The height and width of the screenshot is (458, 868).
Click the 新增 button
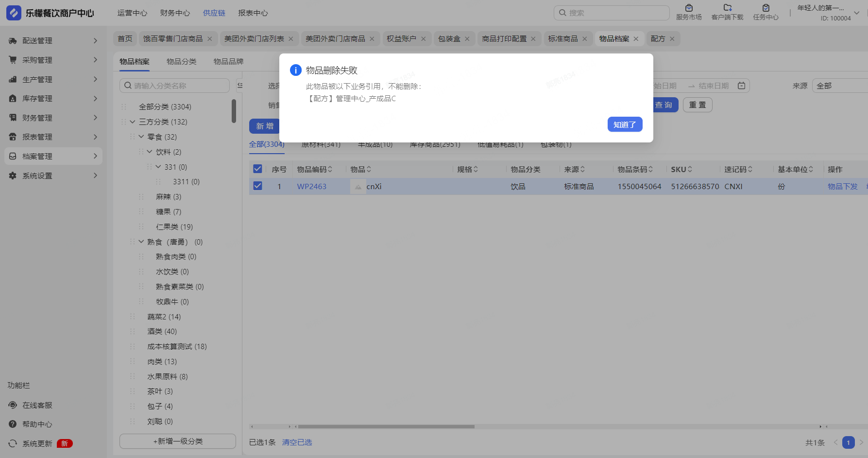(x=265, y=126)
